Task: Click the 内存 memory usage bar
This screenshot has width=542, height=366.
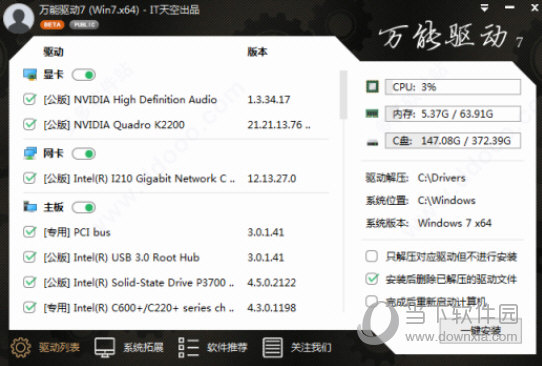Action: pyautogui.click(x=453, y=114)
